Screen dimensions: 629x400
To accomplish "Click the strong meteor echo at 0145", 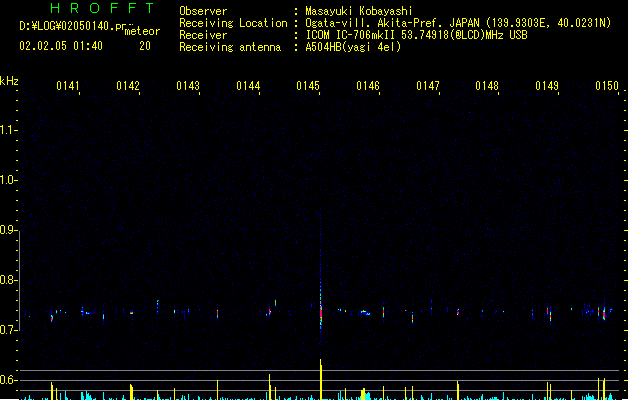I will click(x=321, y=312).
